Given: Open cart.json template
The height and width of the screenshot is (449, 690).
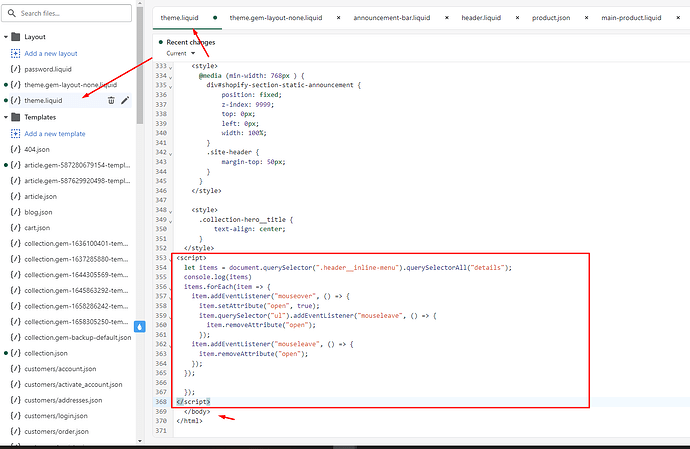Looking at the screenshot, I should click(37, 228).
